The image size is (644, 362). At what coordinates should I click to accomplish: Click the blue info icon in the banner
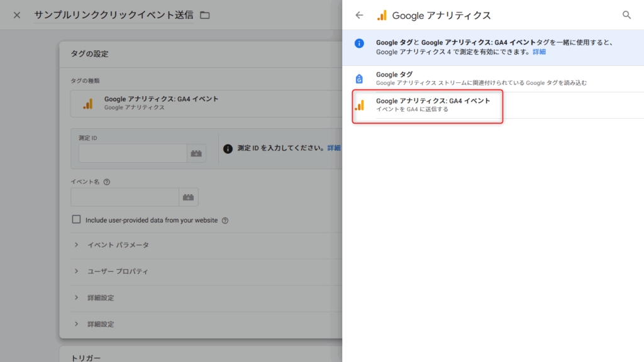click(x=359, y=43)
